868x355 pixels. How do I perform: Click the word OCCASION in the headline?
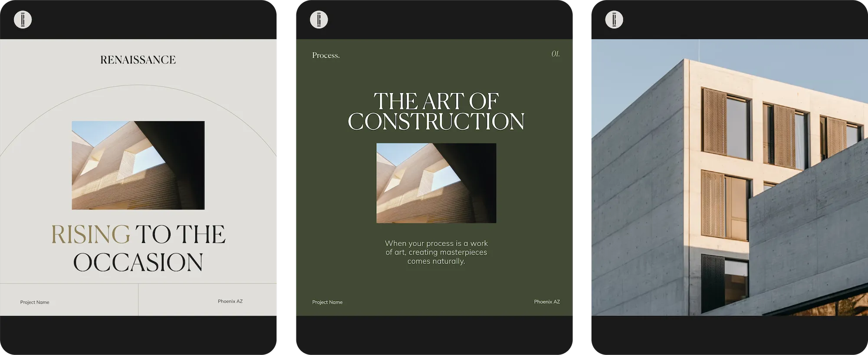[x=138, y=262]
